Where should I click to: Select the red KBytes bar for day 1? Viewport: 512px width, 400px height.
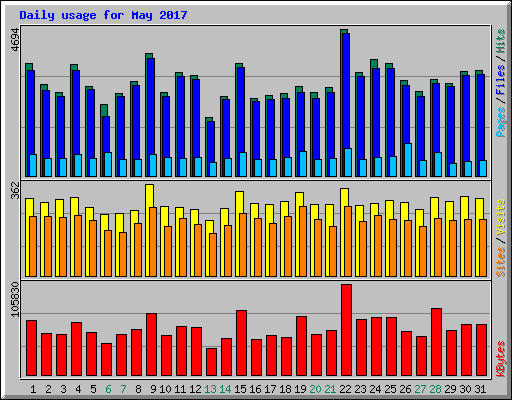click(31, 348)
